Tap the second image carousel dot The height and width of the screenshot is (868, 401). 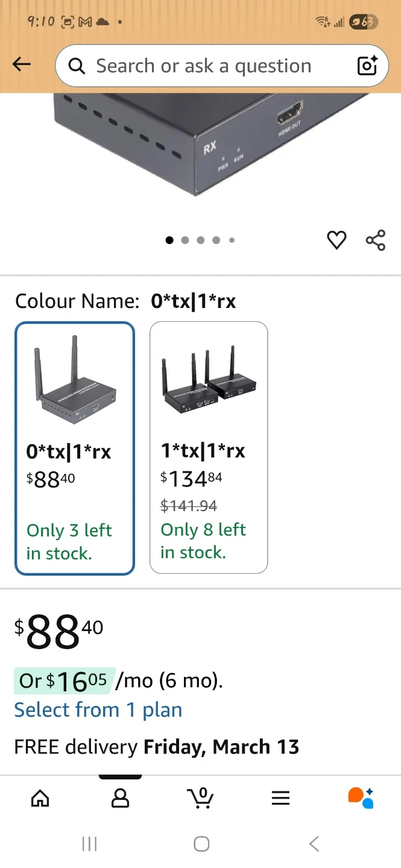coord(185,240)
